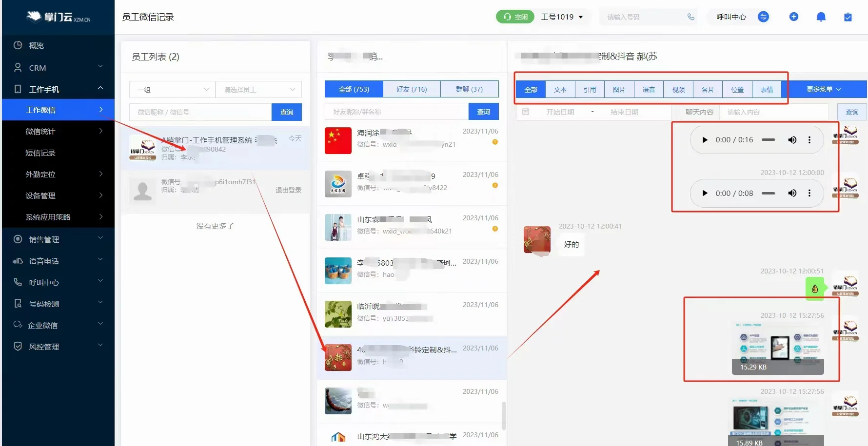
Task: Click the green 空闲 status toggle
Action: 515,17
